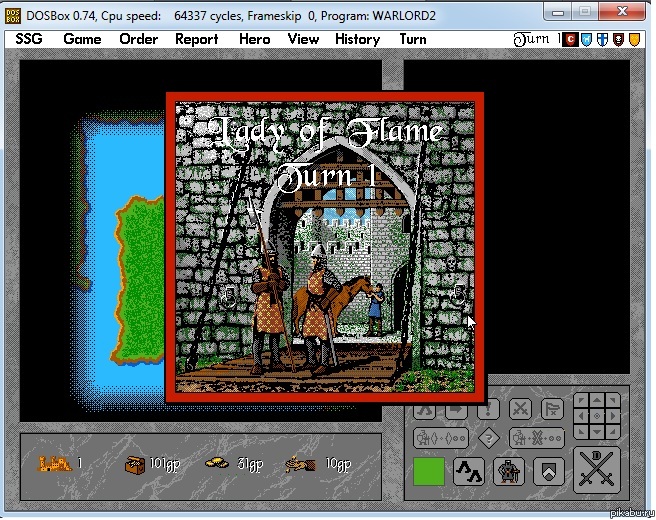Screen dimensions: 656x520
Task: Click the up-right diagonal arrow
Action: click(612, 400)
